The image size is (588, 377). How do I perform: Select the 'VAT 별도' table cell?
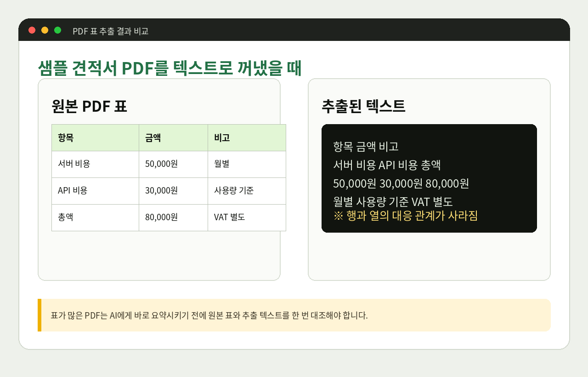click(247, 217)
